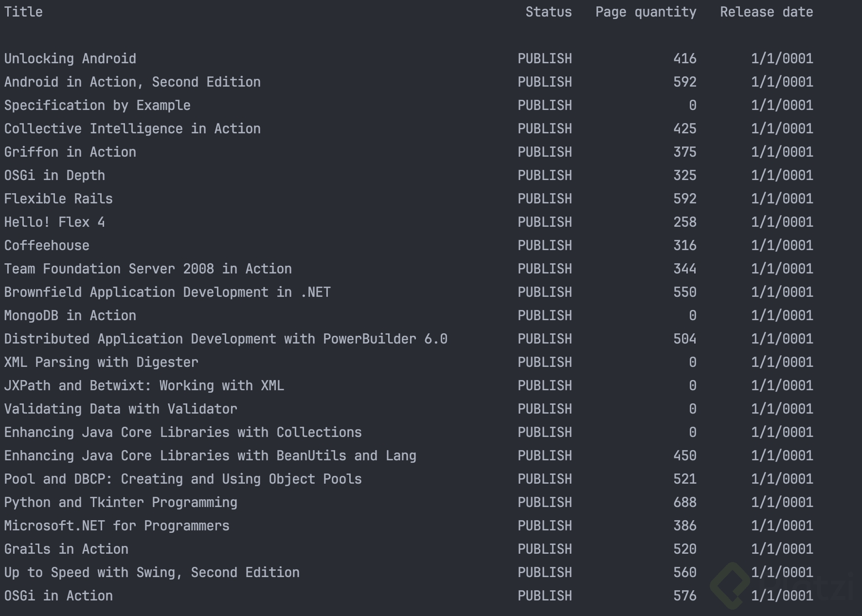Screen dimensions: 862x616
Task: Click PUBLISH status for OSGi in Depth
Action: [544, 176]
